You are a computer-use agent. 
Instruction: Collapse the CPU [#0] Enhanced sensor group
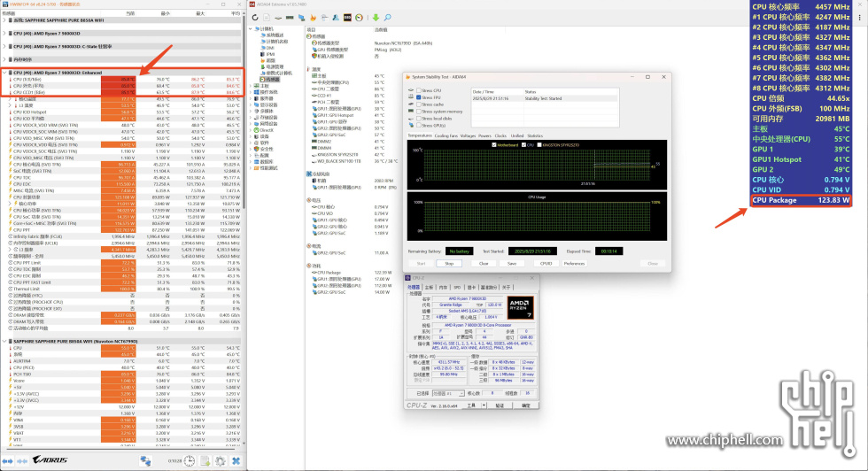coord(4,73)
